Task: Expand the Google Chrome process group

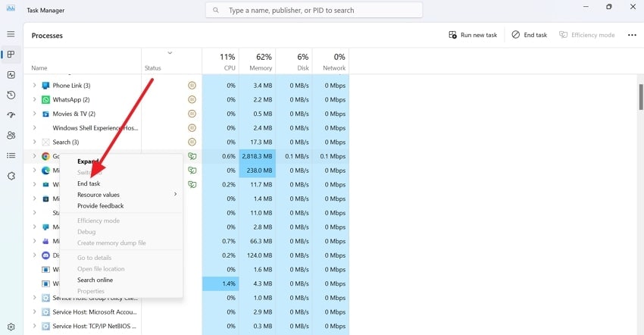Action: 35,156
